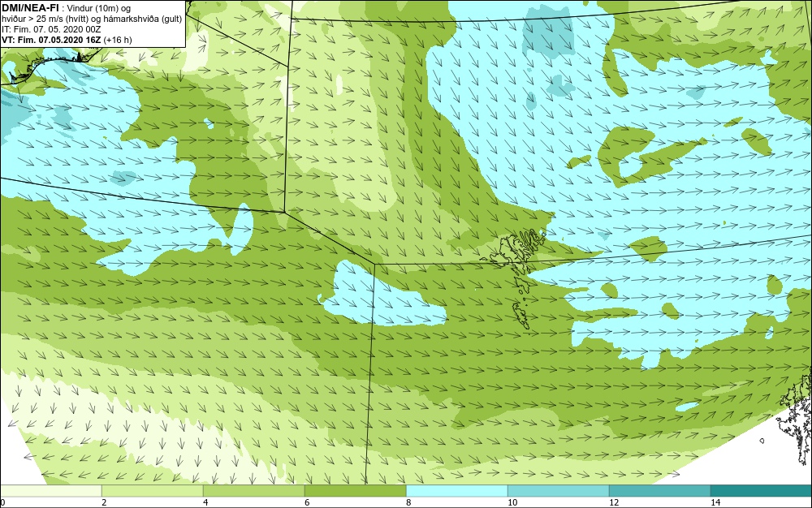Viewport: 812px width, 508px height.
Task: Click the colorbar label '12'
Action: click(614, 502)
